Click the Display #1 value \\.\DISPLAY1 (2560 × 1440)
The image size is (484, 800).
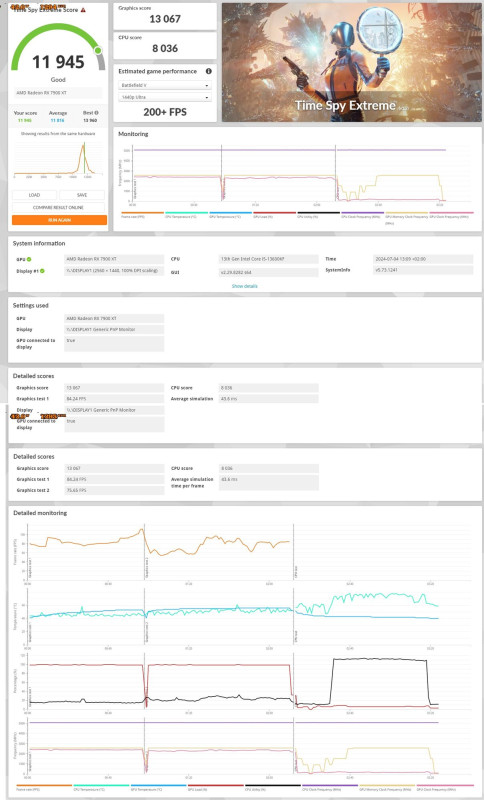[114, 271]
